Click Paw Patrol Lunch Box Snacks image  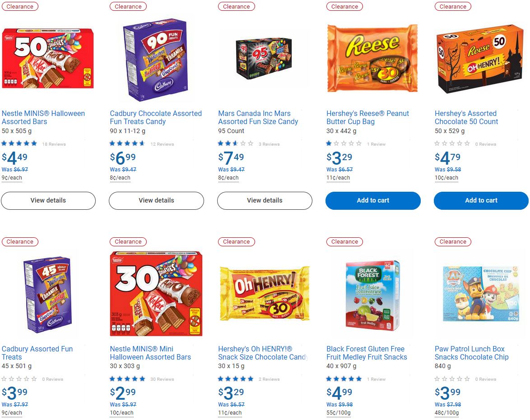(x=481, y=294)
